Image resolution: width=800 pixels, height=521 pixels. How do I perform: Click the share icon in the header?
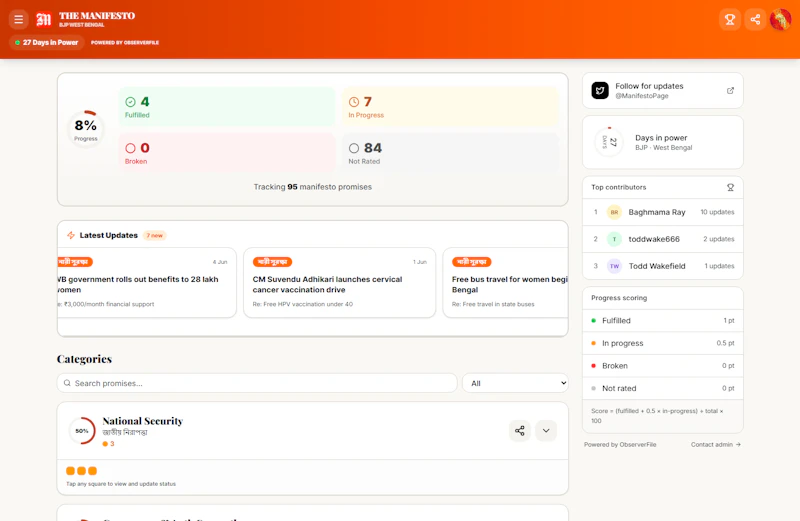point(755,19)
